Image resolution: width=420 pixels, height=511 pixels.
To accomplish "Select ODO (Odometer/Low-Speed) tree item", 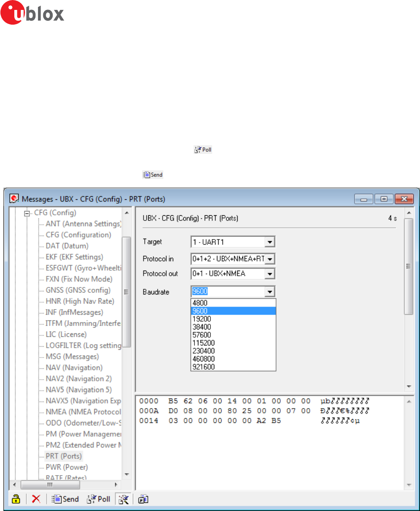I will point(83,423).
